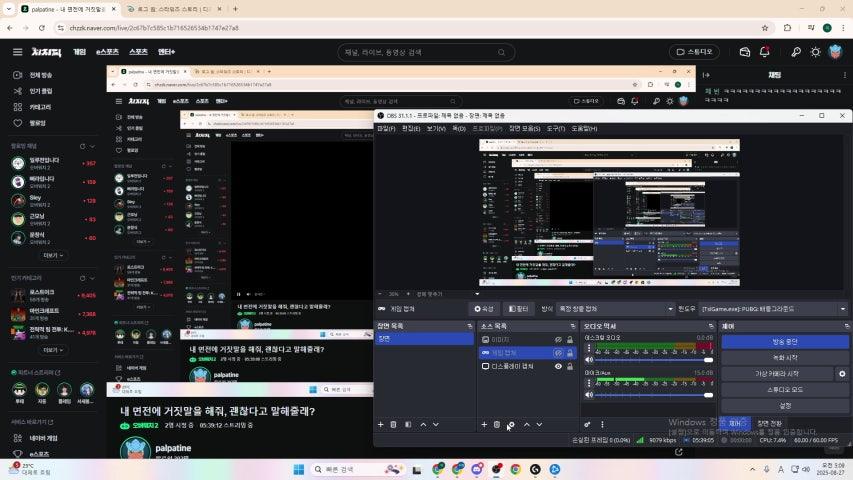Open the Windows Start menu
Viewport: 853px width, 480px height.
click(299, 469)
